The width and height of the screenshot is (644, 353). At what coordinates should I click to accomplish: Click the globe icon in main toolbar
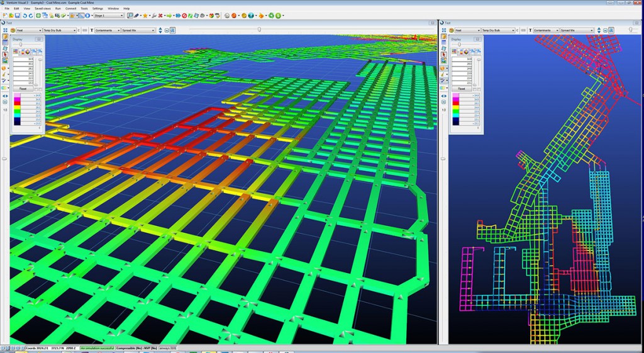(x=251, y=16)
